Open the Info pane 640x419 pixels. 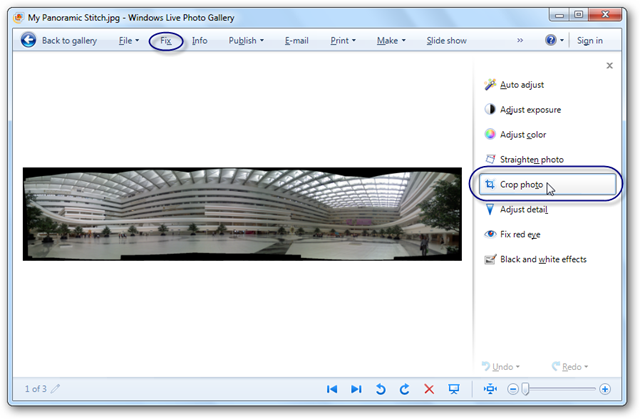click(200, 40)
